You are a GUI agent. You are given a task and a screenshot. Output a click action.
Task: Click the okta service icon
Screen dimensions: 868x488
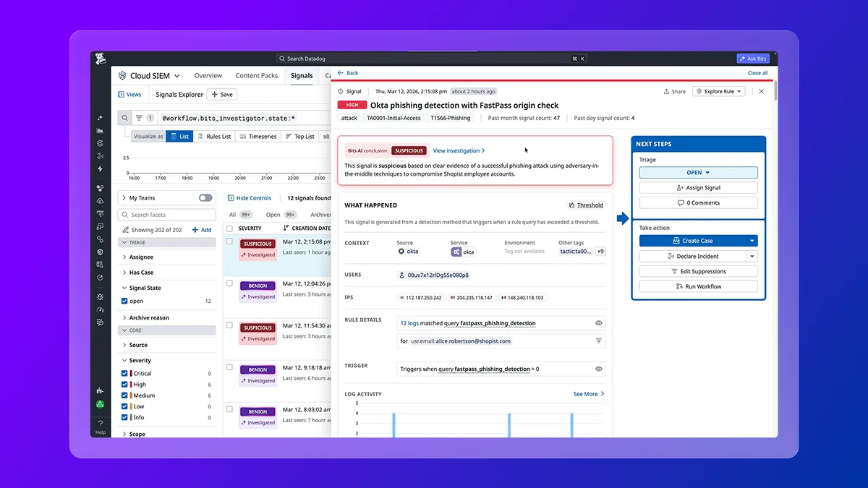pos(456,252)
